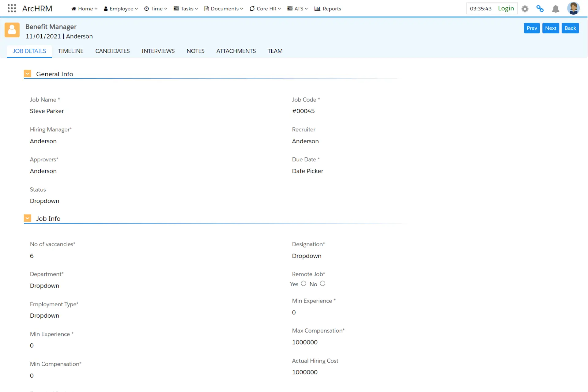Open the notifications bell
Image resolution: width=588 pixels, height=392 pixels.
555,9
